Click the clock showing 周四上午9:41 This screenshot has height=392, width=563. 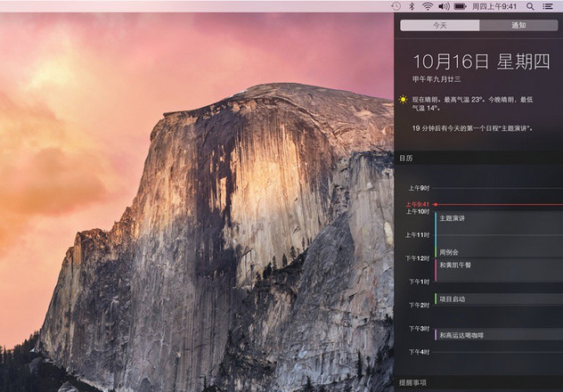pyautogui.click(x=494, y=6)
